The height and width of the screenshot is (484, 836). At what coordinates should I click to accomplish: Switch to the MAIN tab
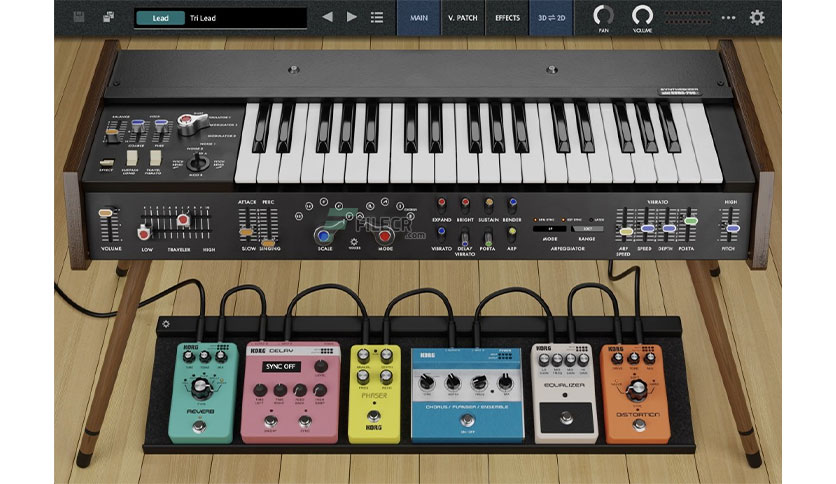click(419, 18)
